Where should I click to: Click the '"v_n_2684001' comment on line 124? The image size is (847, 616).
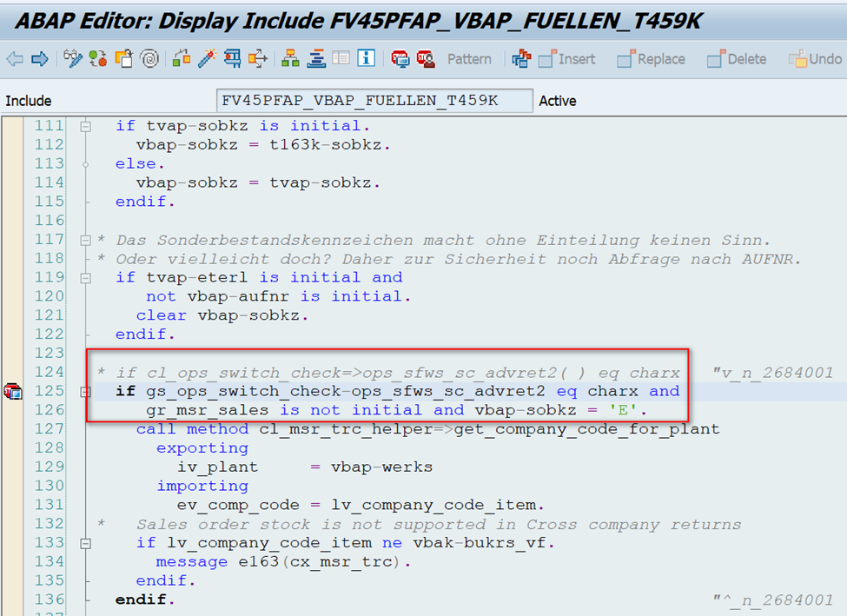772,373
